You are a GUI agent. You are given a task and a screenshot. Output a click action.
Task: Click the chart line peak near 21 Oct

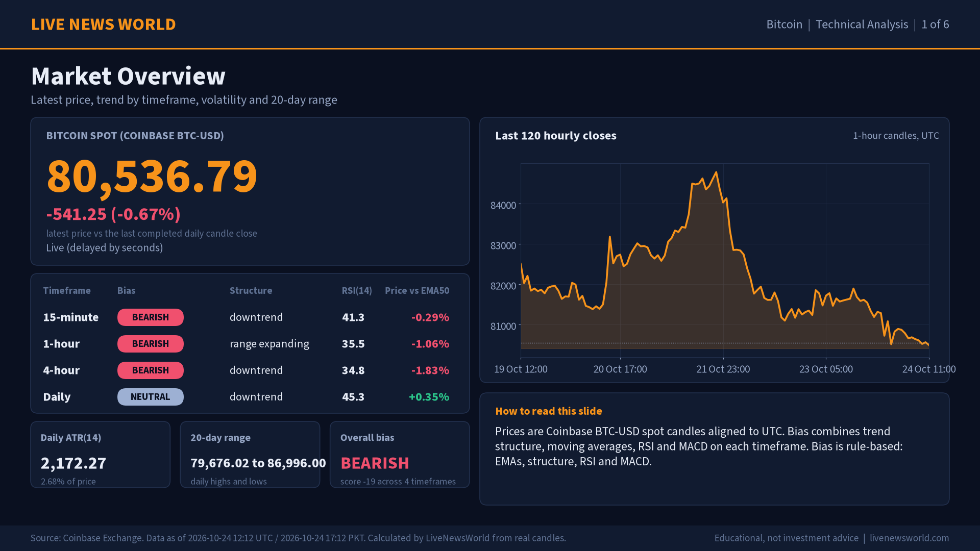(x=717, y=172)
